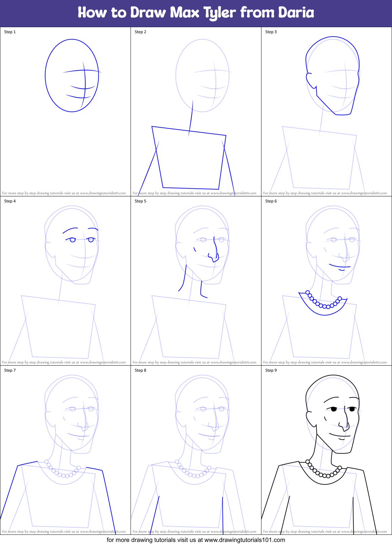Viewport: 392px width, 545px height.
Task: Open the Step 9 finished drawing
Action: tap(319, 454)
